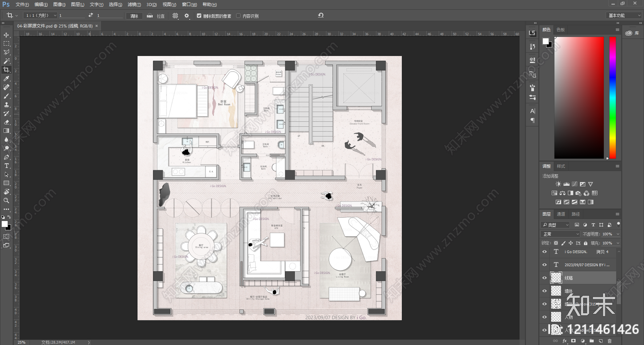Select the Eraser tool

coord(6,122)
